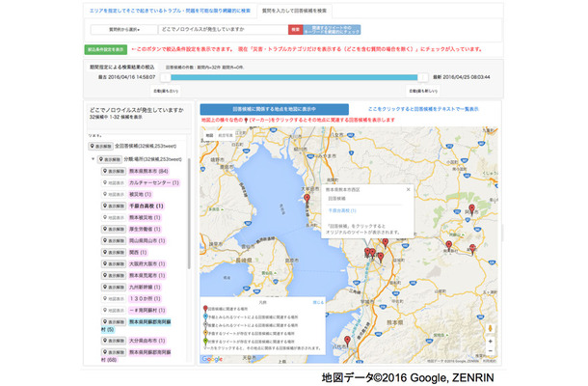Toggle 表示解除 for 関西 (1)
Viewport: 588px width, 386px height.
(114, 252)
